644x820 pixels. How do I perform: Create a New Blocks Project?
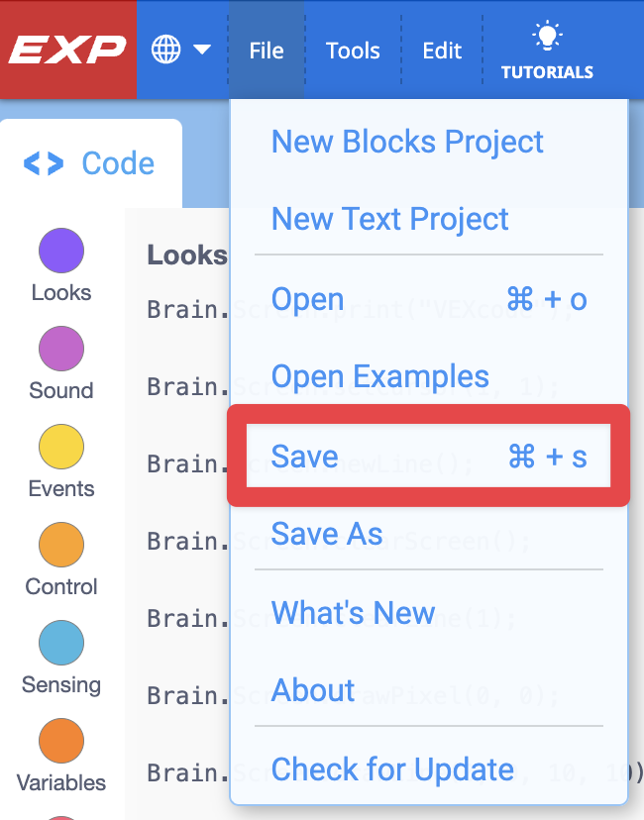point(407,142)
